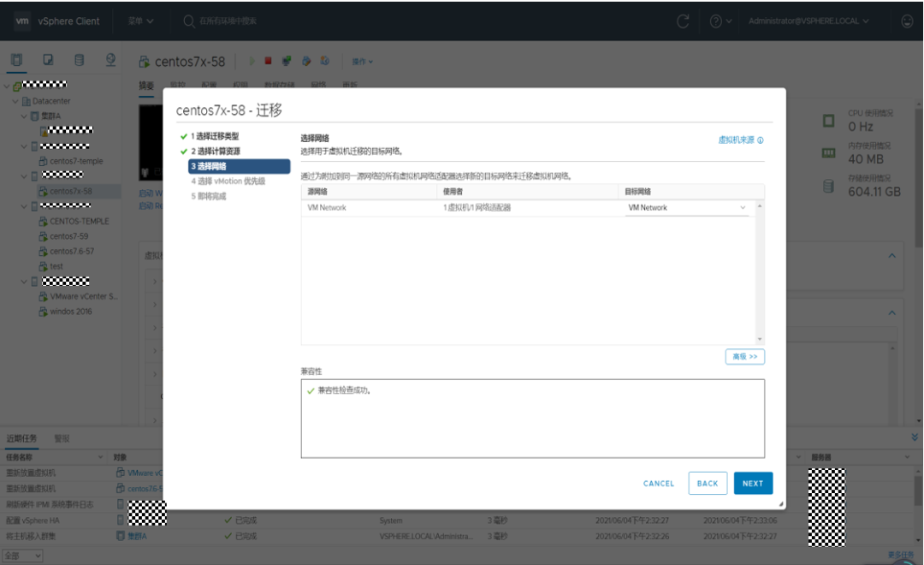Collapse the 集群A cluster node
Screen dimensions: 924x565
pyautogui.click(x=24, y=116)
